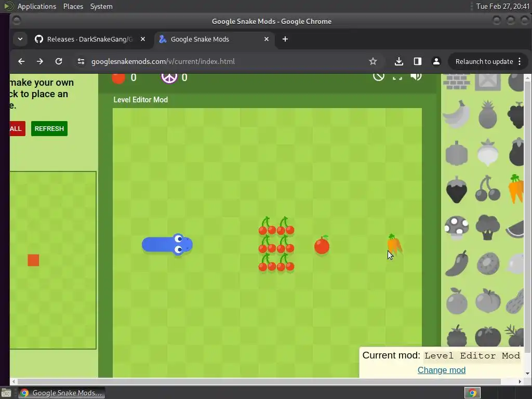Open the Chrome profile menu
The image size is (532, 399).
pos(436,61)
